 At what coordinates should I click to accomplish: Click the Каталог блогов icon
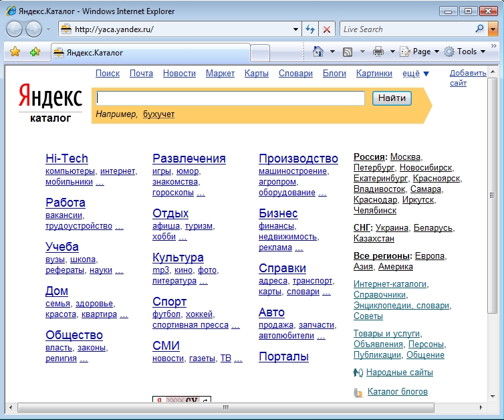pyautogui.click(x=358, y=393)
